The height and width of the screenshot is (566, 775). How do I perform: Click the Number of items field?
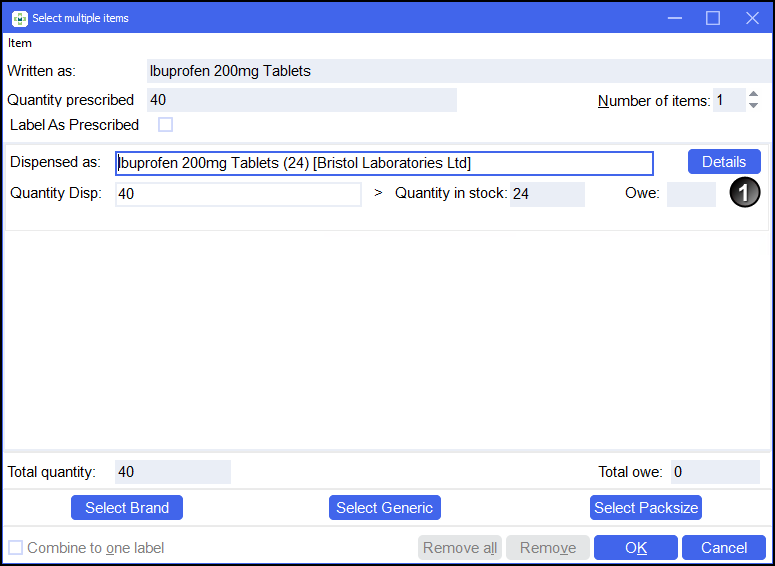coord(728,100)
